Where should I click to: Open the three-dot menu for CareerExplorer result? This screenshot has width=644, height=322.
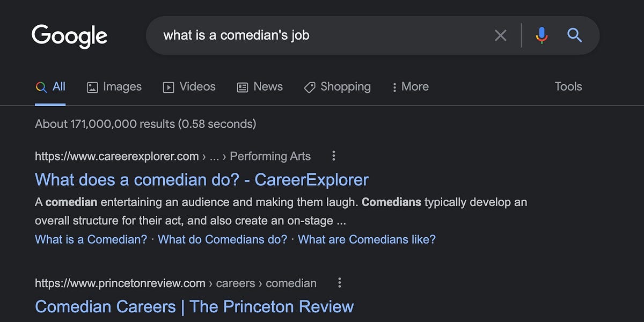333,156
